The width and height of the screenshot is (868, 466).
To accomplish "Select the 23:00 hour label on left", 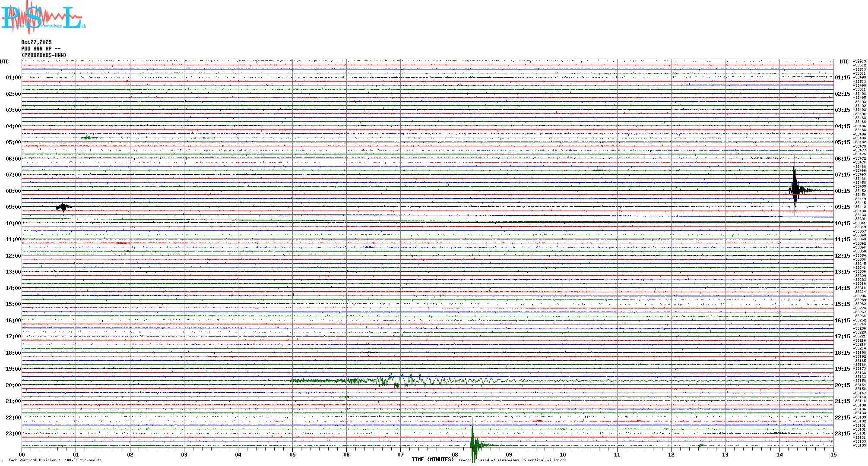I will tap(13, 434).
